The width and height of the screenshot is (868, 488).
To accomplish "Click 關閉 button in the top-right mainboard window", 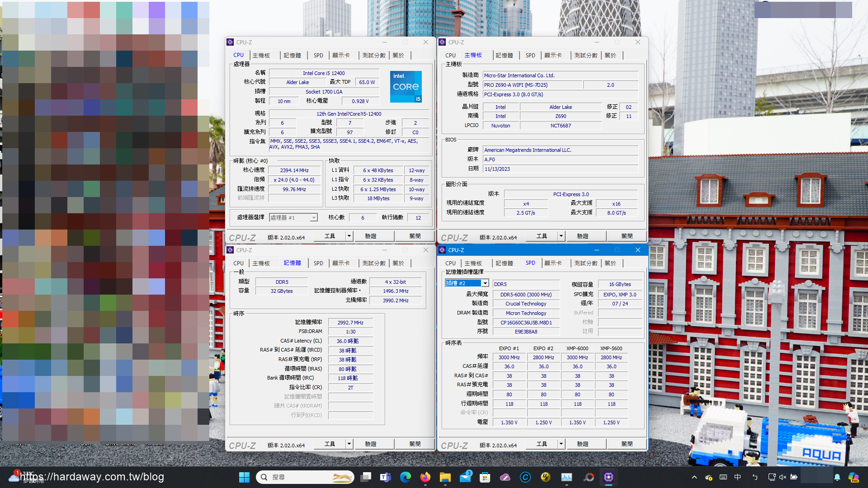I will click(627, 236).
